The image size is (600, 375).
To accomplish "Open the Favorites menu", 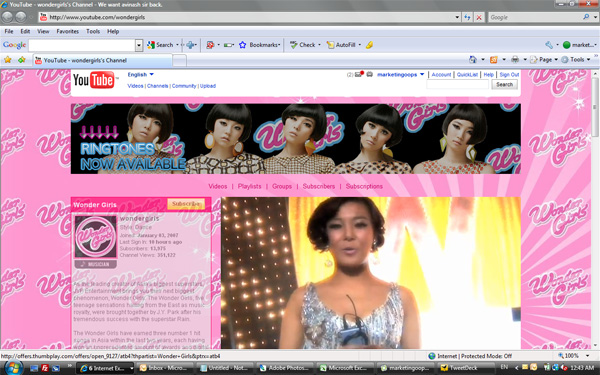I will [x=67, y=31].
